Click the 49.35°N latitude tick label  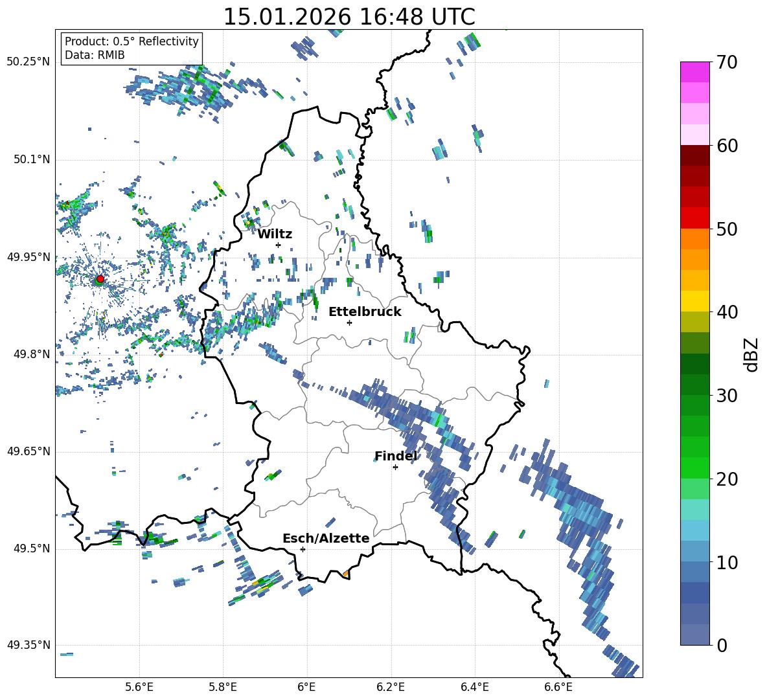28,645
